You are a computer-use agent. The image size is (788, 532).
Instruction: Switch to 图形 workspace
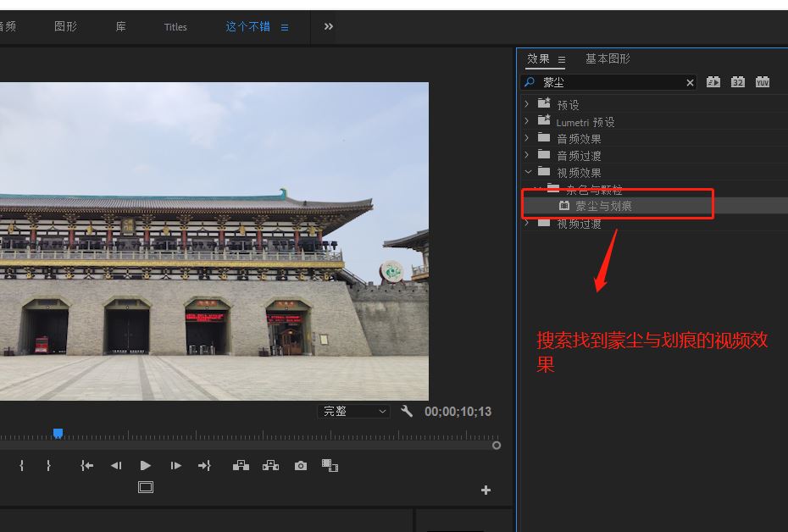click(x=65, y=26)
